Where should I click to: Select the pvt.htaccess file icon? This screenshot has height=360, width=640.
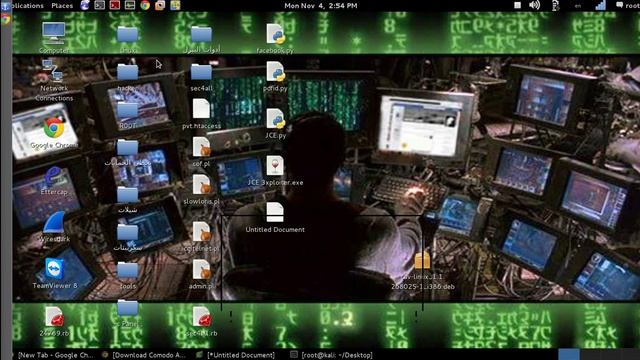point(201,109)
